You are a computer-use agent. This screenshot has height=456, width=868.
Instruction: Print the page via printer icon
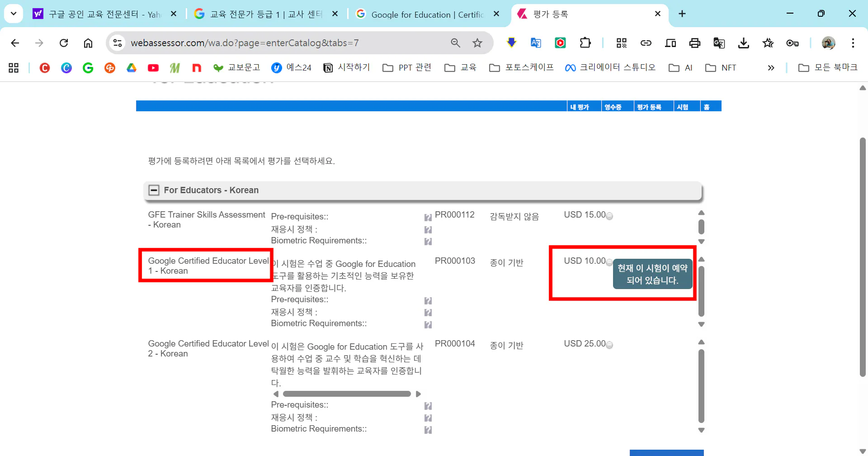tap(695, 43)
